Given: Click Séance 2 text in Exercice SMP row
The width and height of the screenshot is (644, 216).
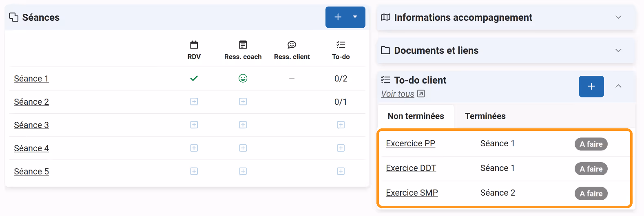Looking at the screenshot, I should coord(498,193).
